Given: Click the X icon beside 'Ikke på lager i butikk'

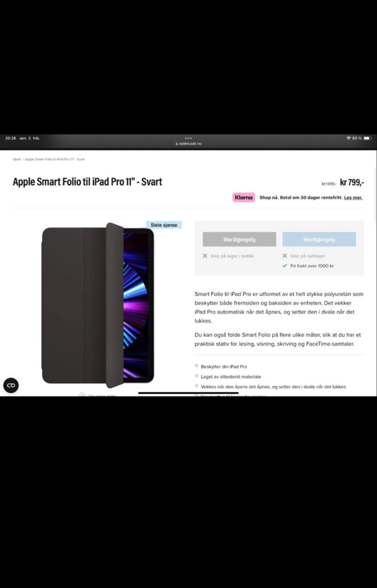Looking at the screenshot, I should tap(205, 256).
